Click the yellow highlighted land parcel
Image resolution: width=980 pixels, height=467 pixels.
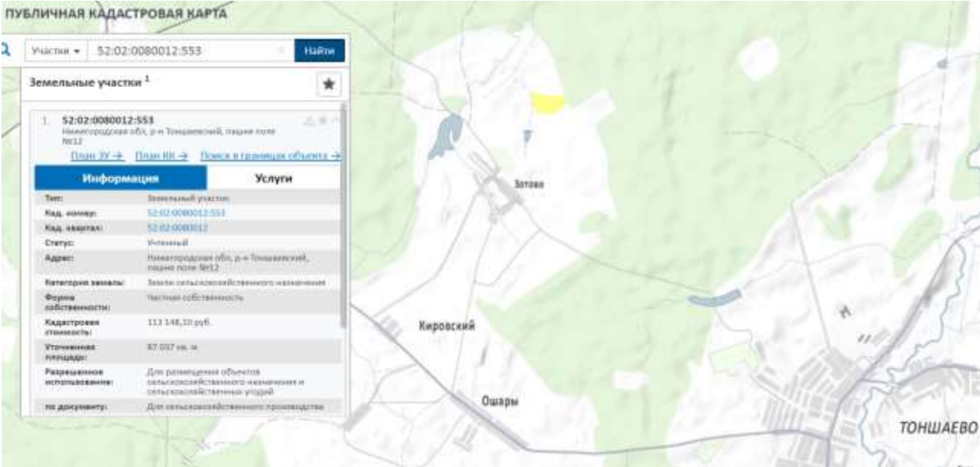547,103
